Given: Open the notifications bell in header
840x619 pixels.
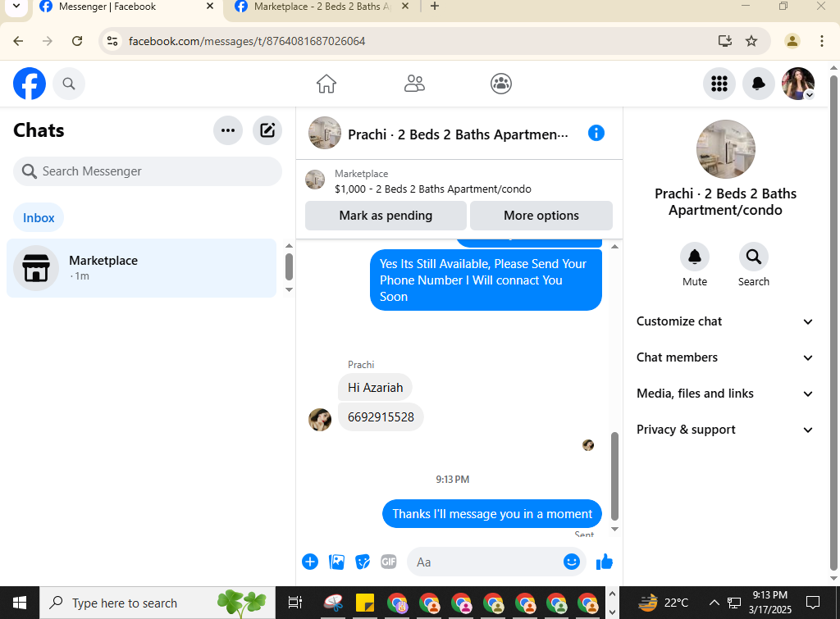Looking at the screenshot, I should click(x=758, y=84).
